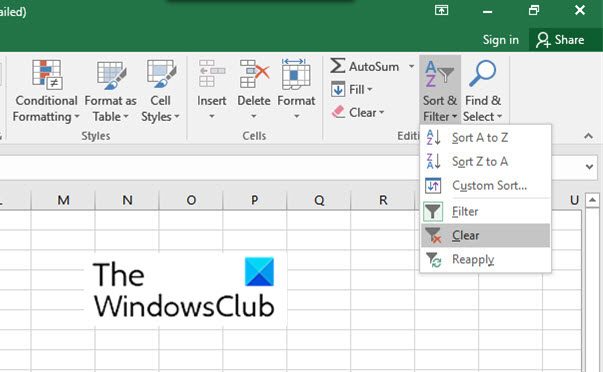
Task: Select column N header
Action: 127,200
